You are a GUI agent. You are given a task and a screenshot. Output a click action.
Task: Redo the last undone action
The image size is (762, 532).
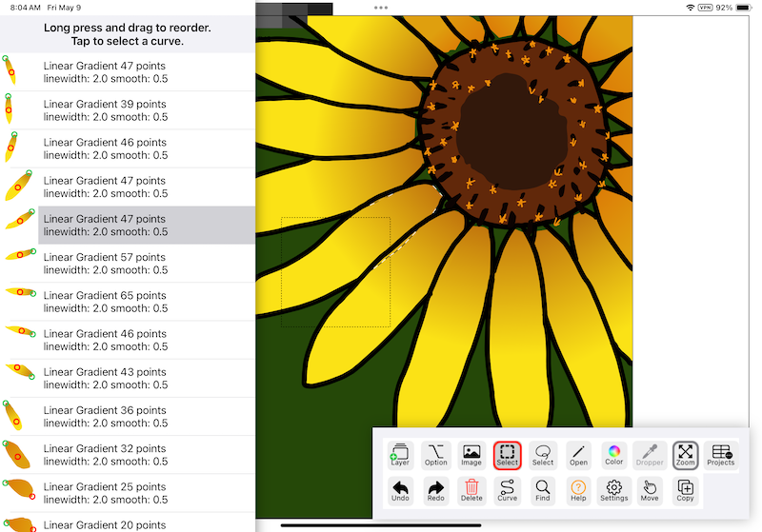point(436,491)
